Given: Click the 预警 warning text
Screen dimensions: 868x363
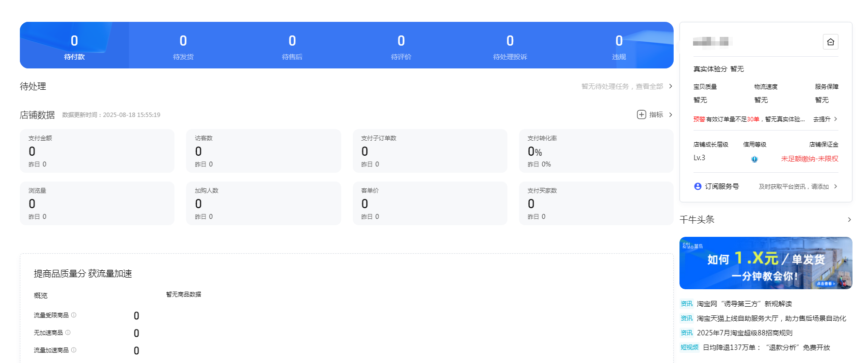Looking at the screenshot, I should (699, 119).
